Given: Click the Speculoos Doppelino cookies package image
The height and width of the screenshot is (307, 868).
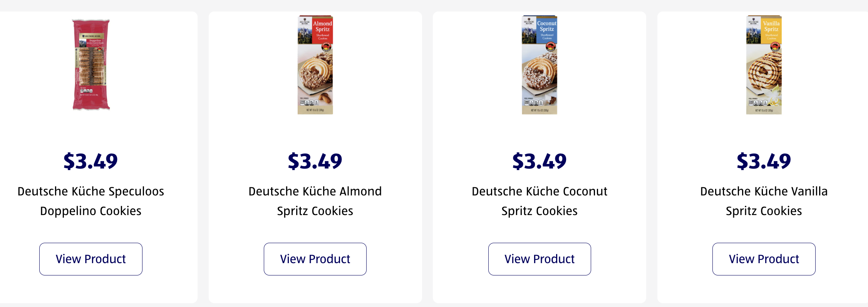Looking at the screenshot, I should (x=91, y=65).
